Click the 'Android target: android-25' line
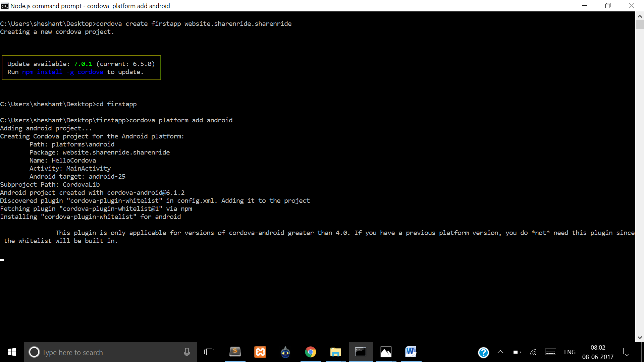 click(77, 177)
